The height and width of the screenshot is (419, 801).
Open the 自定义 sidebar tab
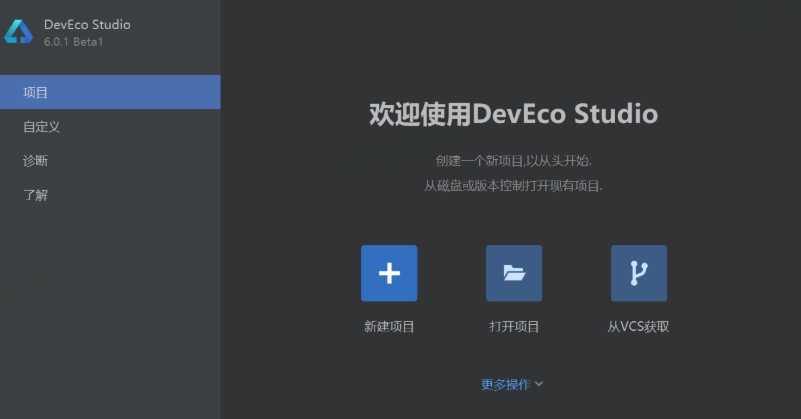[x=110, y=126]
